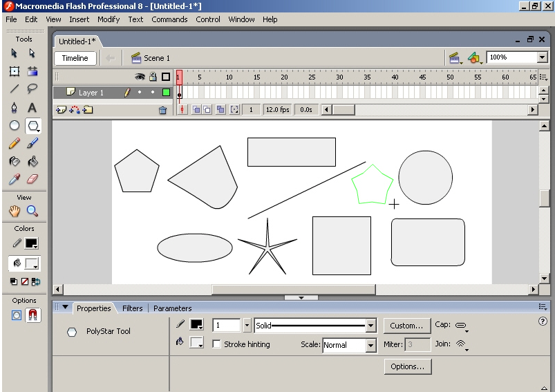Screen dimensions: 555x392
Task: Set colors to black and white
Action: point(14,282)
